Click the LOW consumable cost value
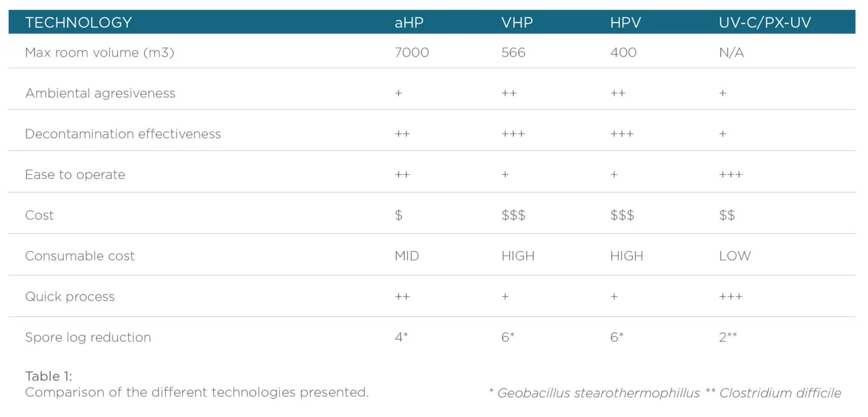The image size is (868, 417). 735,256
